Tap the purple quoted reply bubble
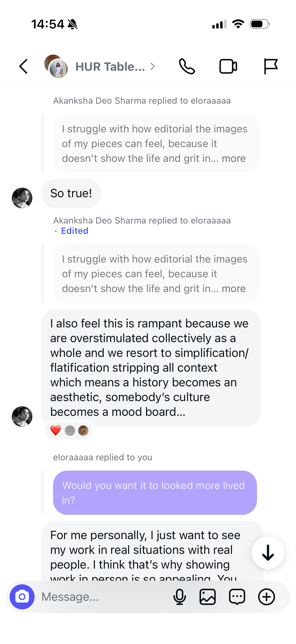This screenshot has width=296, height=644. [155, 492]
